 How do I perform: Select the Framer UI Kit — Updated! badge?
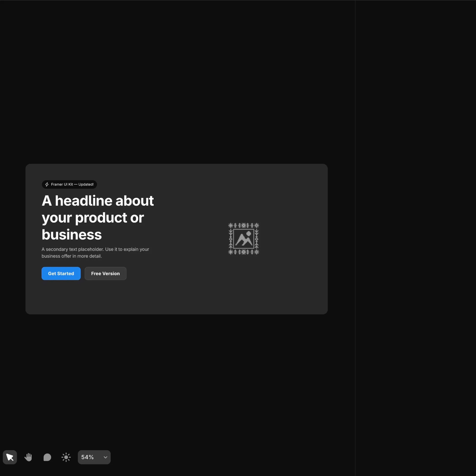tap(69, 184)
